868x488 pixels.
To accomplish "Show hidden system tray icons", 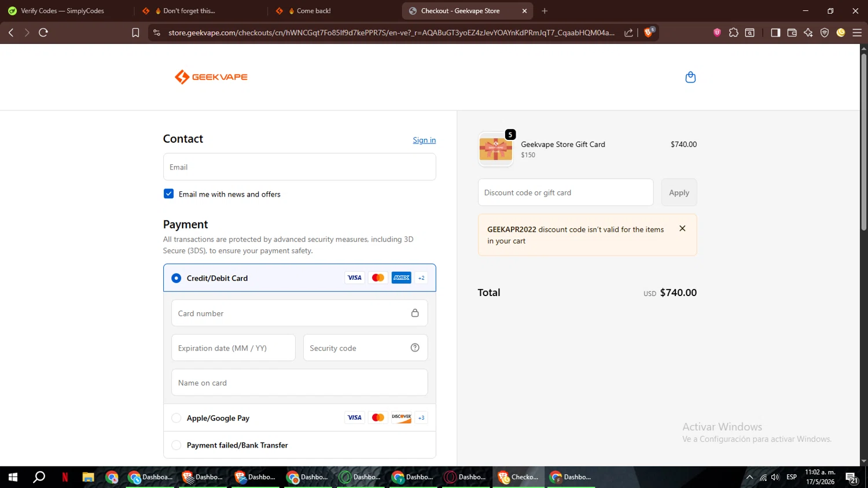I will [749, 477].
